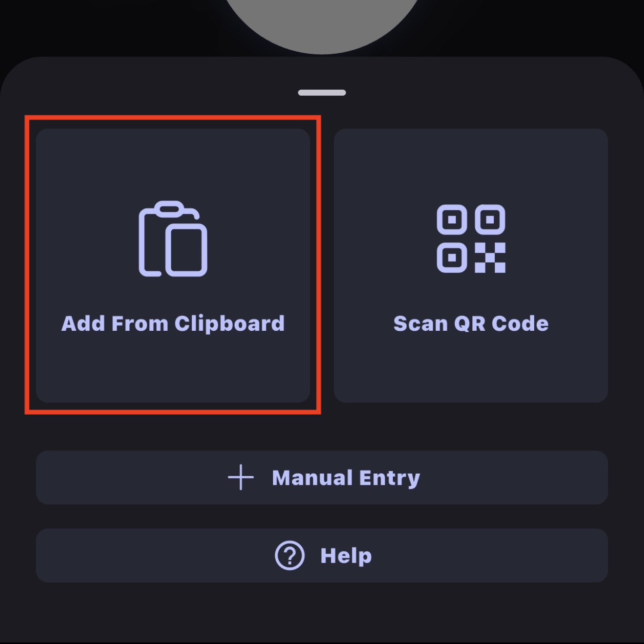Tap the QR icon's checkered bottom-right quadrant
Image resolution: width=644 pixels, height=644 pixels.
tap(490, 258)
